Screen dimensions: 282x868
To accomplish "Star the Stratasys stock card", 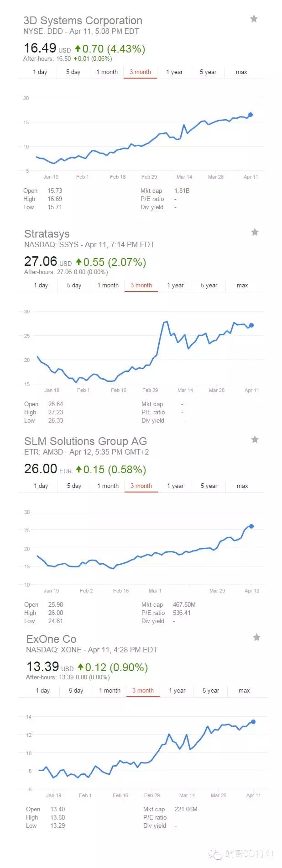I will point(255,232).
